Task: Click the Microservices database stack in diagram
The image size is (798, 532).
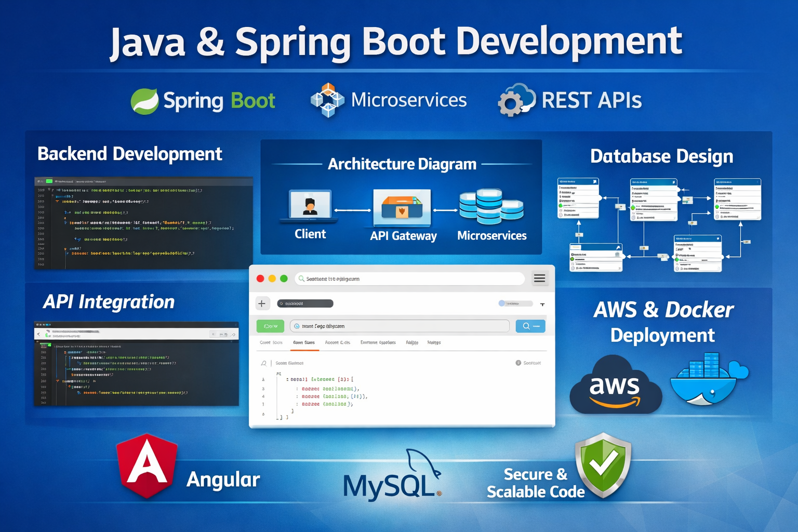Action: click(x=491, y=206)
